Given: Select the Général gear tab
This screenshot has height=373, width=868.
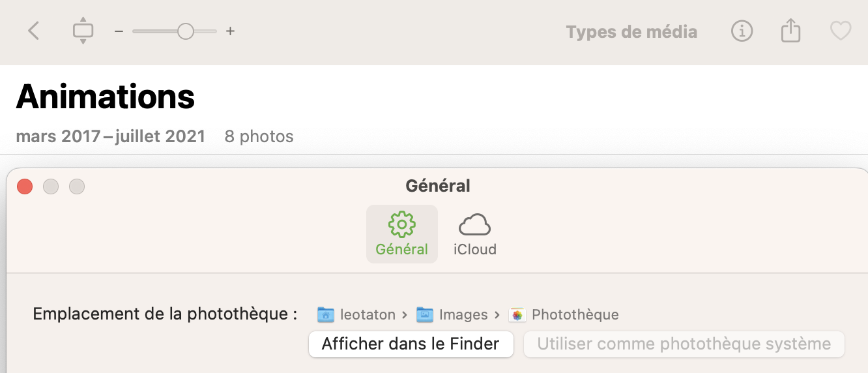Looking at the screenshot, I should coord(401,234).
